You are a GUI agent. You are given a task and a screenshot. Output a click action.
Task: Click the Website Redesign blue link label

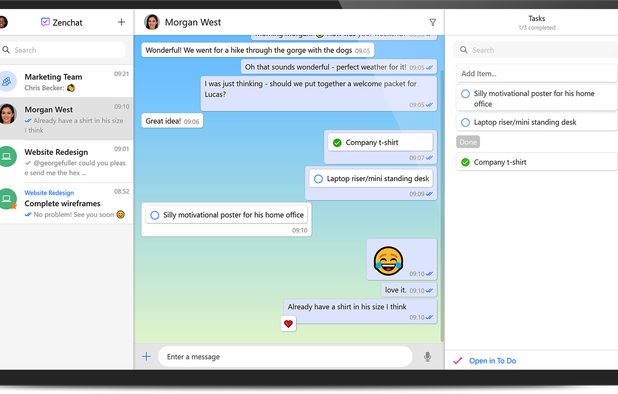[49, 193]
